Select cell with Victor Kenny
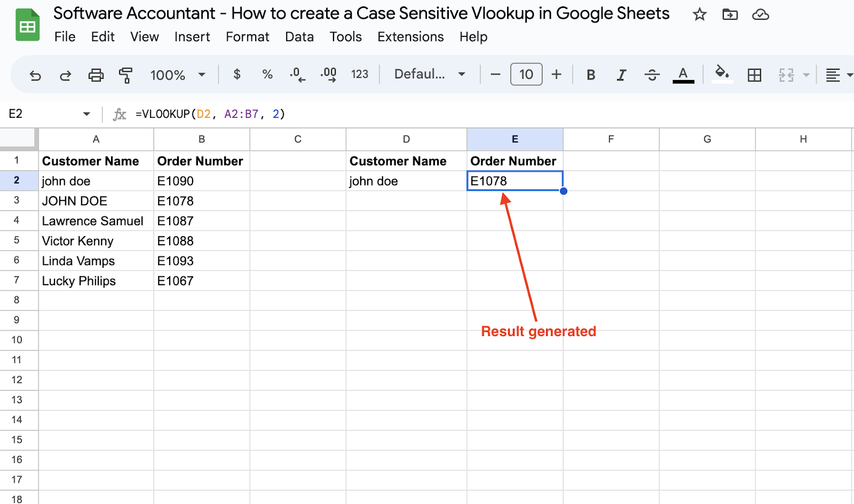 (96, 241)
